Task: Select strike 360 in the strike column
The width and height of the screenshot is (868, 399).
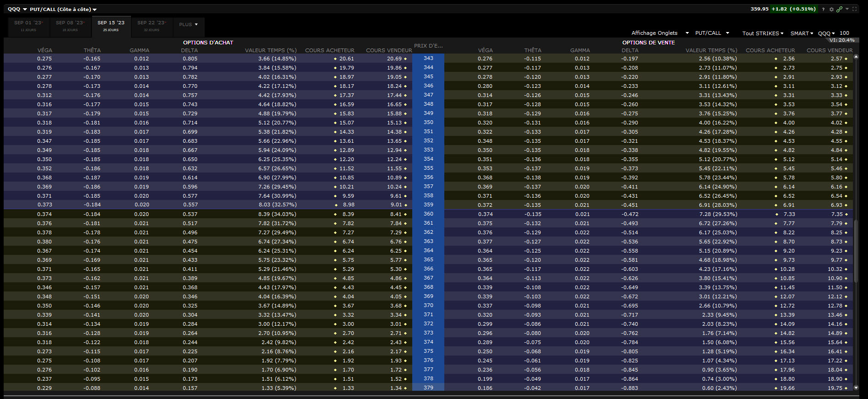Action: (x=428, y=214)
